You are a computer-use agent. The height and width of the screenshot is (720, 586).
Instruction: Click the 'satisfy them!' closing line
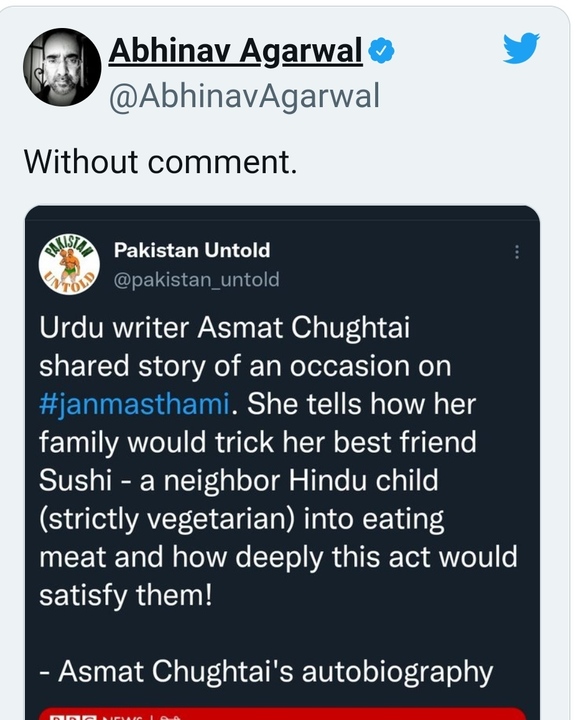(x=126, y=595)
